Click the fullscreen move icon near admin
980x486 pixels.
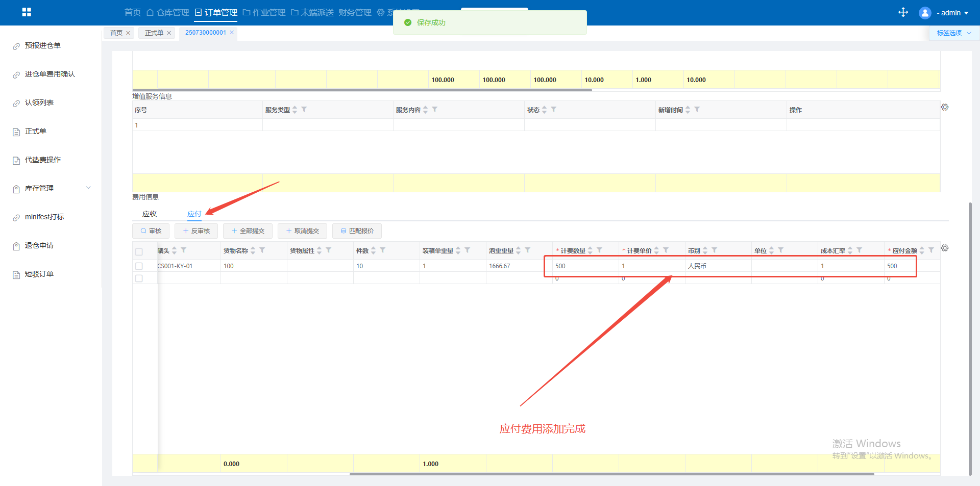pos(903,12)
